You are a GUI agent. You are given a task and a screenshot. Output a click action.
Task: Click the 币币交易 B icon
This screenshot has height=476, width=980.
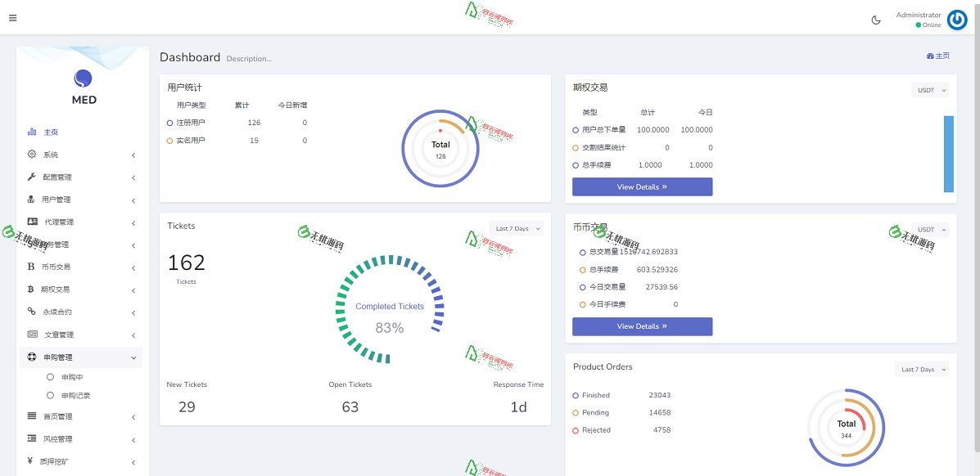31,267
